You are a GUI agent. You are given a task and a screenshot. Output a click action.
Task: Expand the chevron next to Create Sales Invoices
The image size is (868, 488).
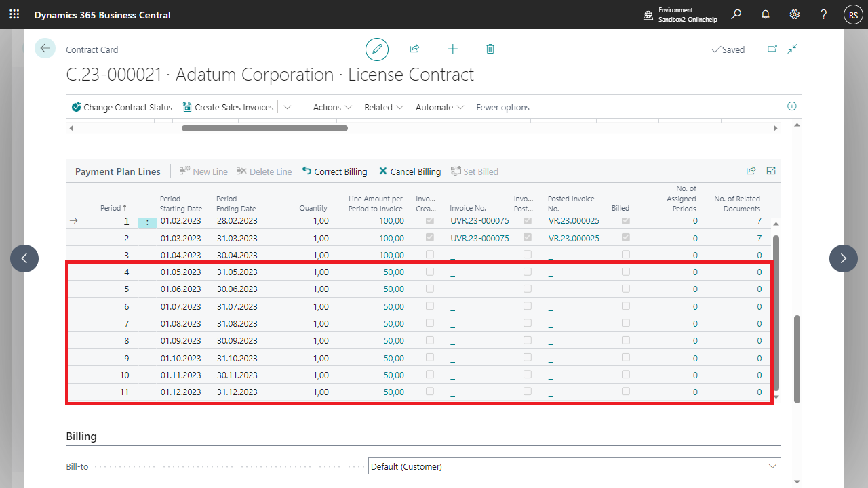tap(288, 107)
